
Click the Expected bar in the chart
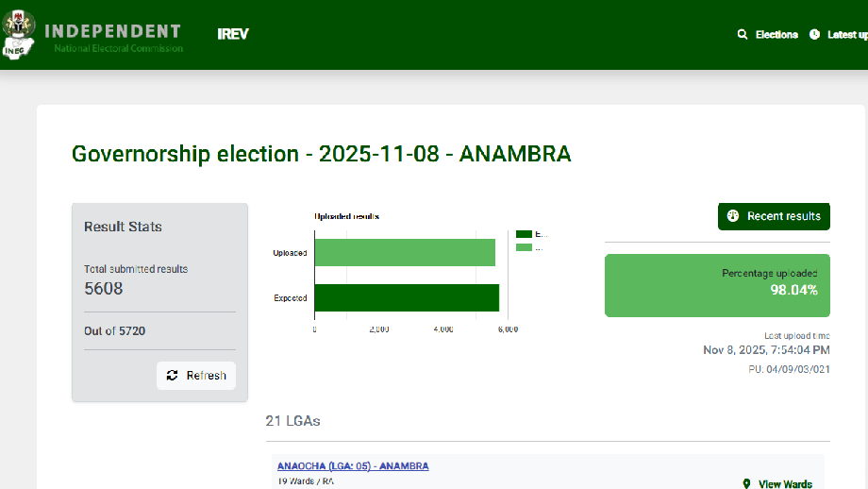407,297
